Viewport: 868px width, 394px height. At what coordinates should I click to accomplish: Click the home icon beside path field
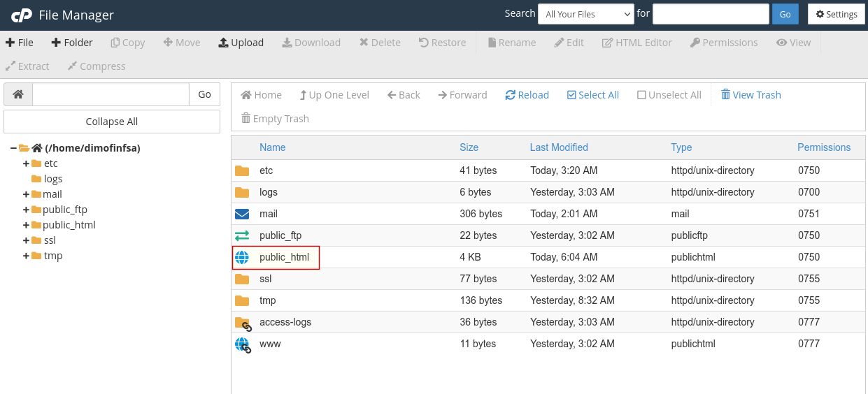tap(18, 94)
